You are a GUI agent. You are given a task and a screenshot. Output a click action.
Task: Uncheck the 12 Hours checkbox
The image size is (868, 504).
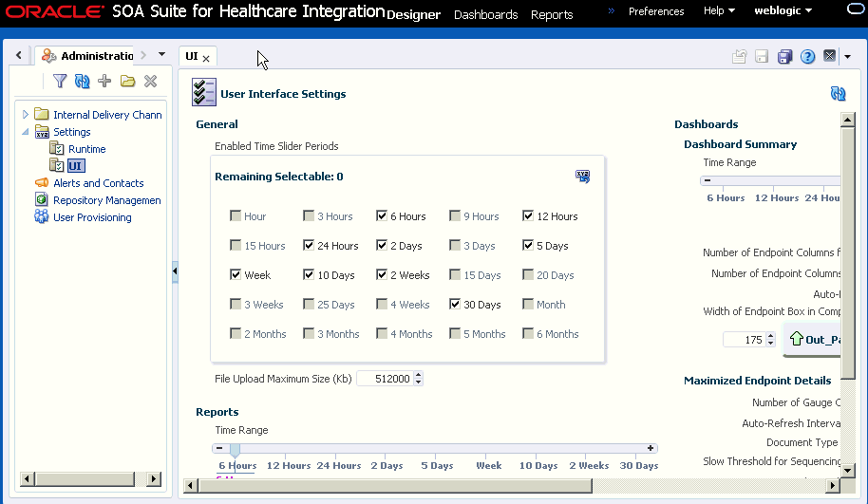click(528, 215)
